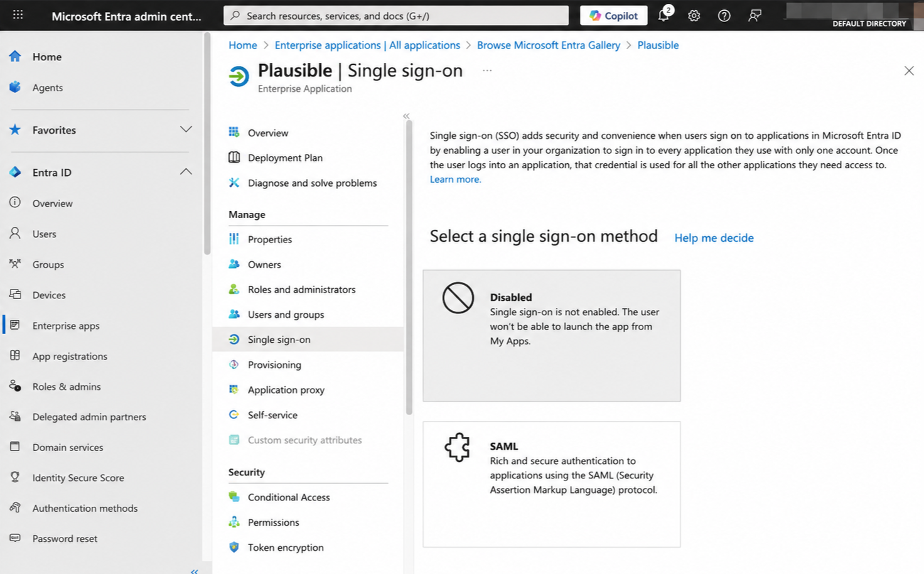
Task: Click the Plausible app logo icon
Action: 239,77
